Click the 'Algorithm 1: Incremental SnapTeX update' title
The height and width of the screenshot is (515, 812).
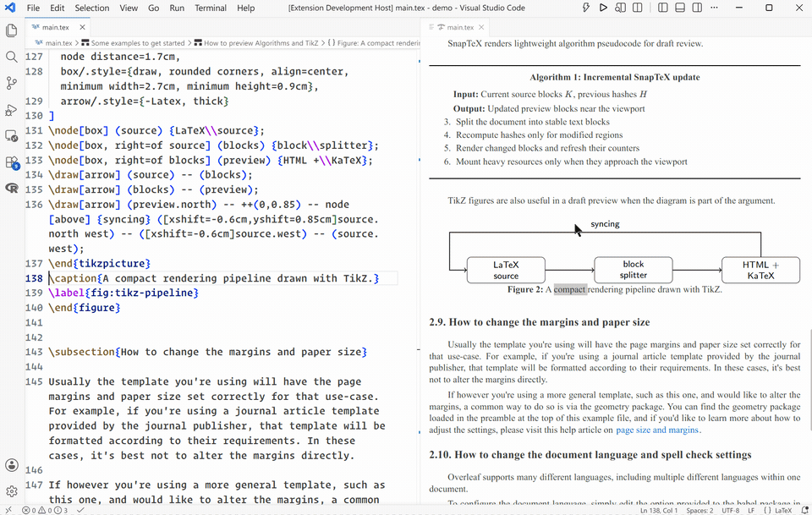coord(615,77)
